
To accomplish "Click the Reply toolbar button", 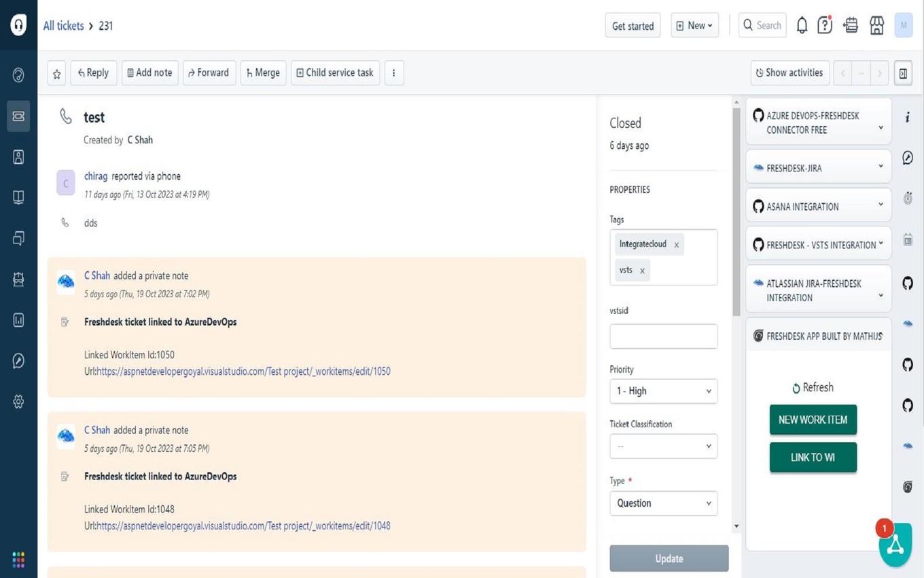I will click(x=94, y=73).
